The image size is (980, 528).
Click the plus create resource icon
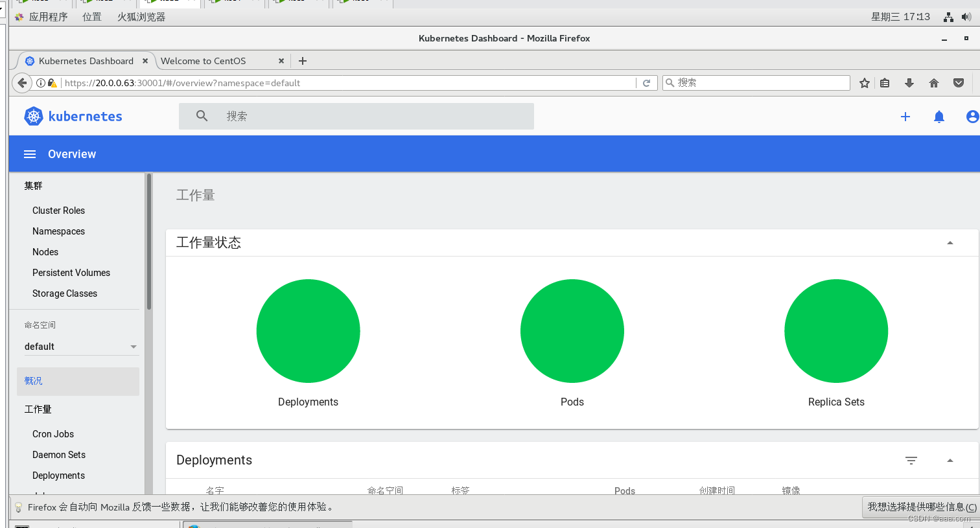click(x=905, y=117)
